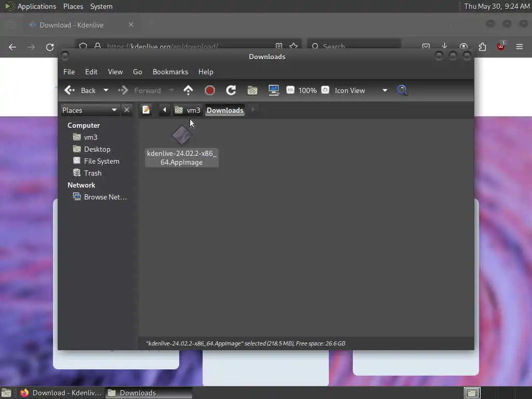Viewport: 532px width, 399px height.
Task: Open the Help menu
Action: click(206, 72)
